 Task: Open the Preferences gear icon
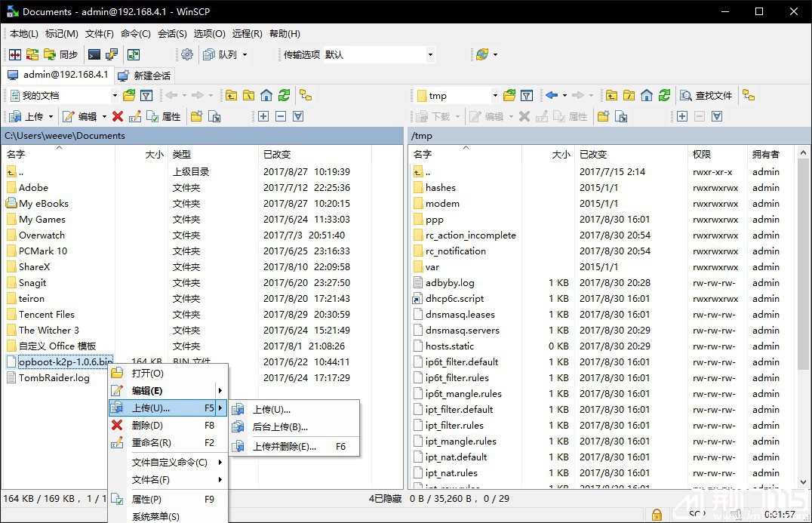[x=187, y=54]
